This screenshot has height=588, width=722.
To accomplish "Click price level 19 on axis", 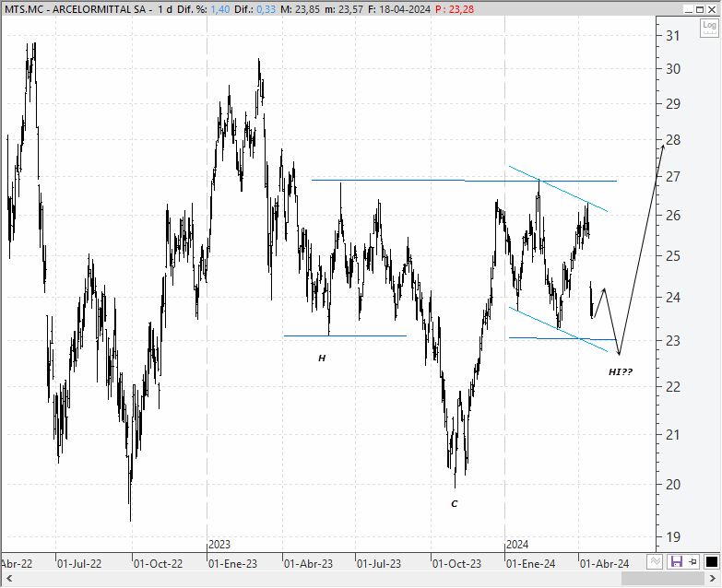I will point(673,536).
